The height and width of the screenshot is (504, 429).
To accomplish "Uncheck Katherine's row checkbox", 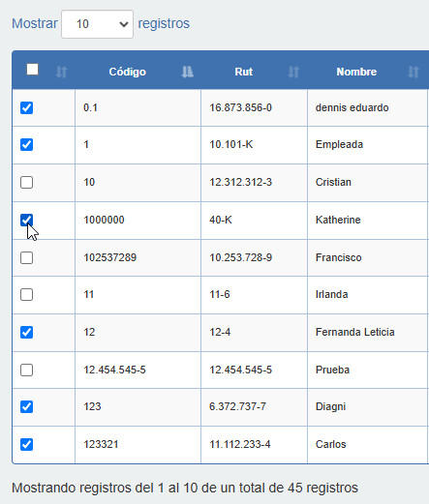I will [x=26, y=220].
